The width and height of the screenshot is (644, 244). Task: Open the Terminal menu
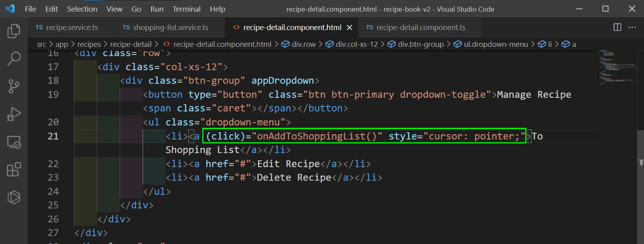tap(187, 9)
